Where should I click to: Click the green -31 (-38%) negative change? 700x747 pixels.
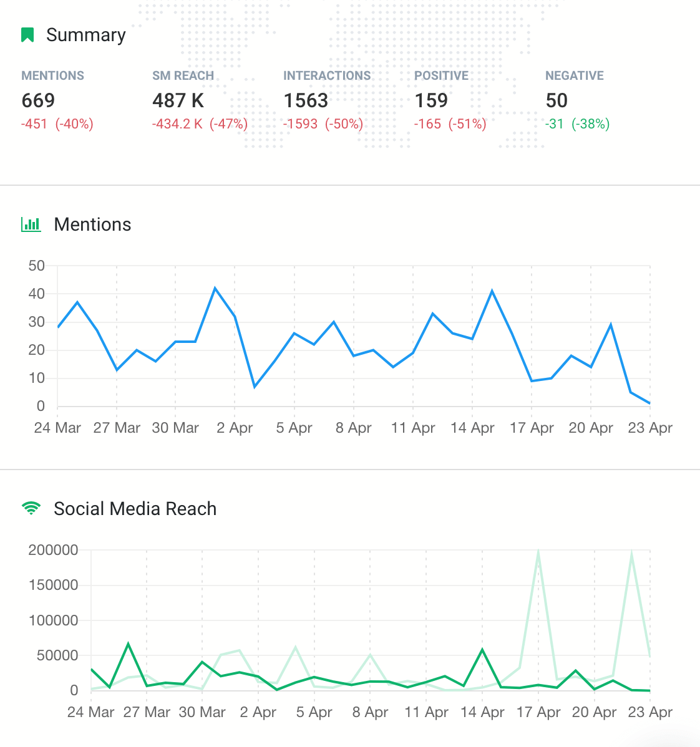pyautogui.click(x=577, y=124)
